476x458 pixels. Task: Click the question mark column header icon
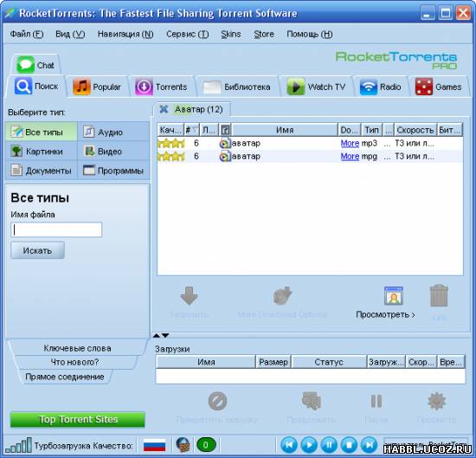(225, 130)
